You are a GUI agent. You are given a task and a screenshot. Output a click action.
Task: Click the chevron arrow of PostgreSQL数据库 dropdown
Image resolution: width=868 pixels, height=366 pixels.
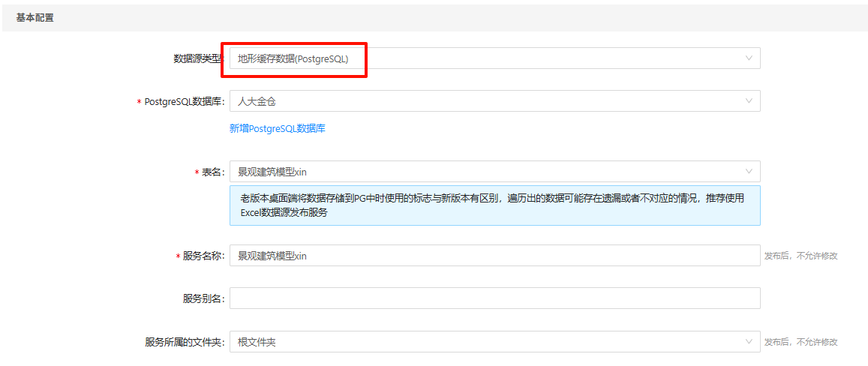[x=748, y=101]
